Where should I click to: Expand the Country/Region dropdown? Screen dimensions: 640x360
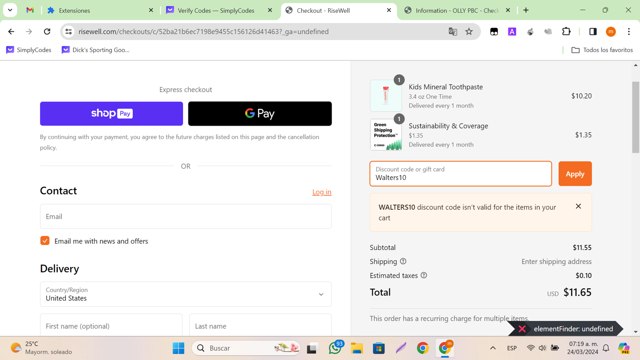[x=186, y=294]
